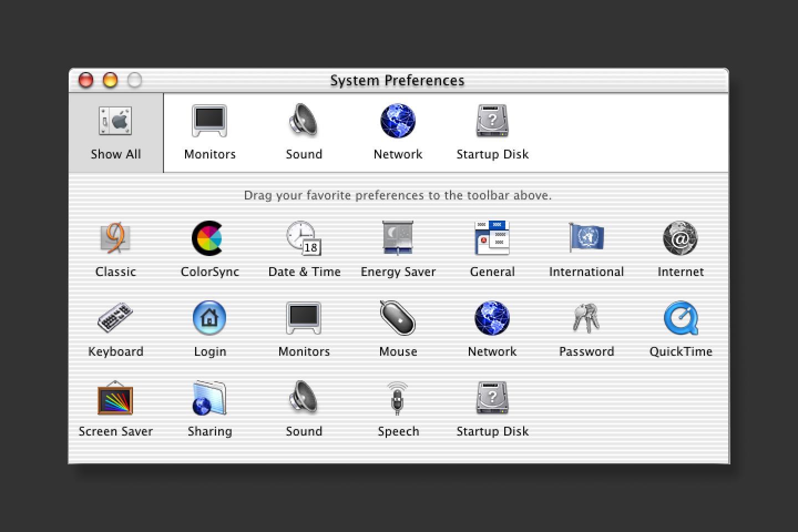Click the Login preferences icon
Image resolution: width=798 pixels, height=532 pixels.
pyautogui.click(x=209, y=319)
